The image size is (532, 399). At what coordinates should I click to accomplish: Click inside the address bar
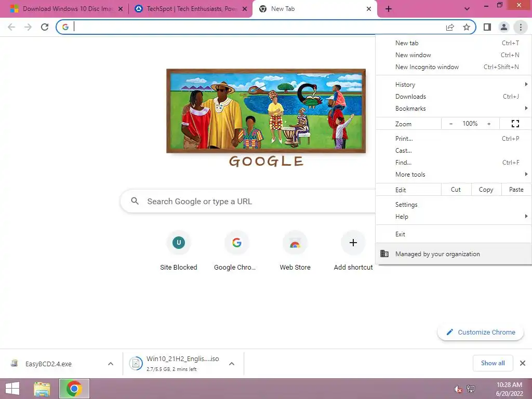258,27
